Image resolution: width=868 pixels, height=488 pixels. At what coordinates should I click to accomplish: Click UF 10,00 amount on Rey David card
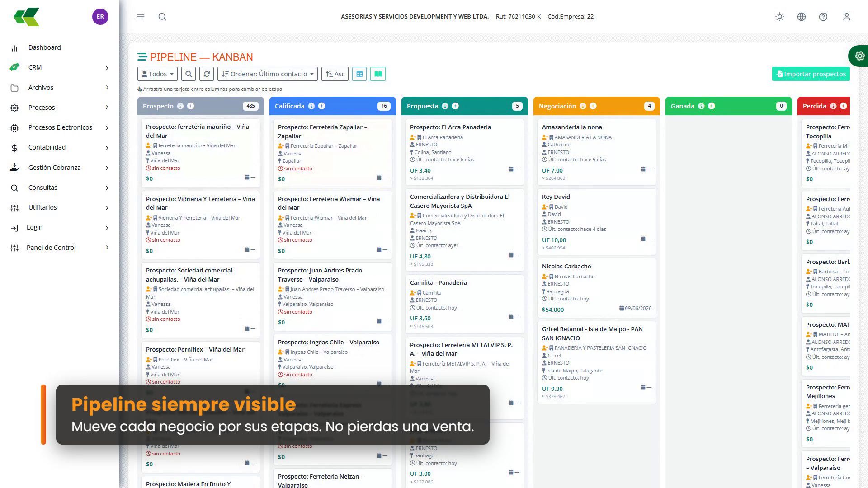(554, 240)
